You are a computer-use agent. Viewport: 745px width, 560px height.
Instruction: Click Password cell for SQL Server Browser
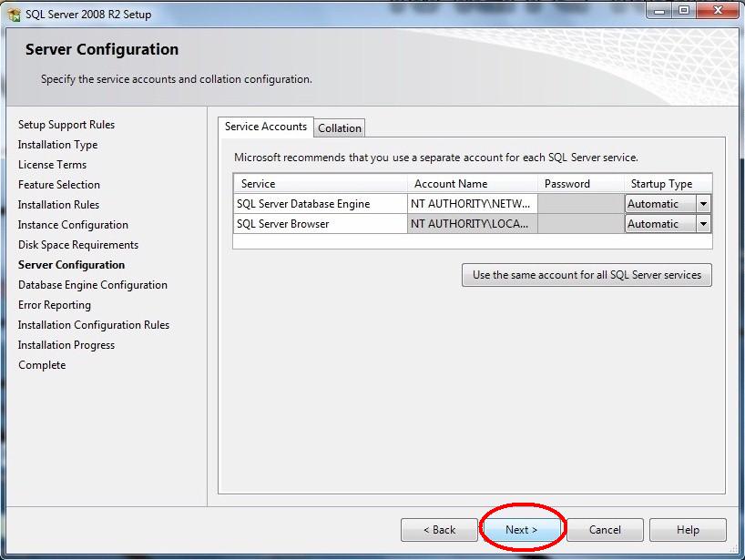(x=580, y=224)
